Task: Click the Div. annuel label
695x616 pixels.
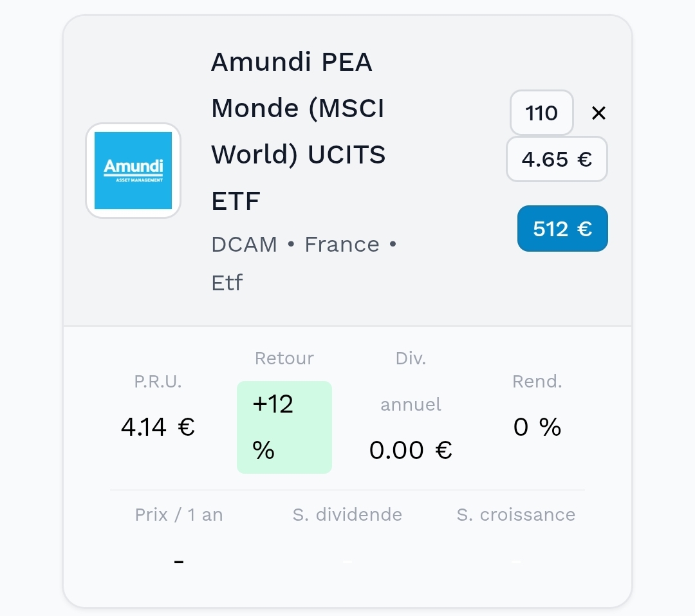Action: click(x=411, y=381)
